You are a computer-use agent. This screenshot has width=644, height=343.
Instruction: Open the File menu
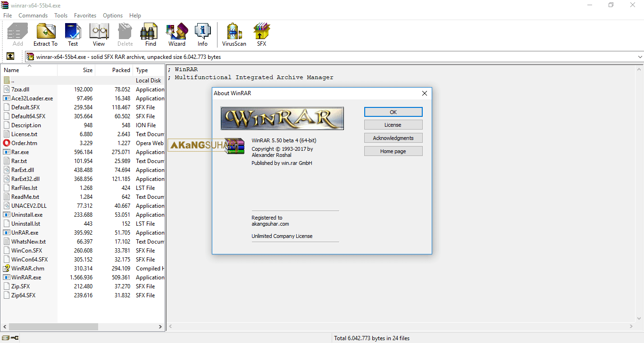(x=8, y=16)
